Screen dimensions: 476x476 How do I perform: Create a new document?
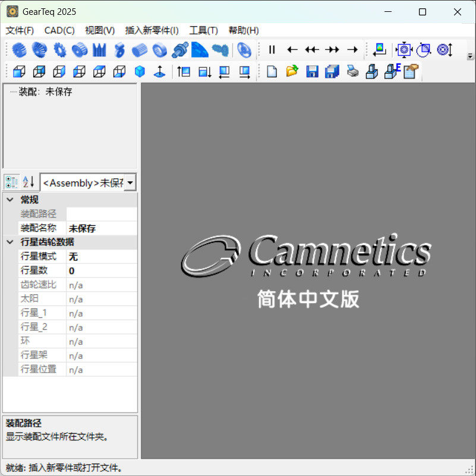click(273, 72)
